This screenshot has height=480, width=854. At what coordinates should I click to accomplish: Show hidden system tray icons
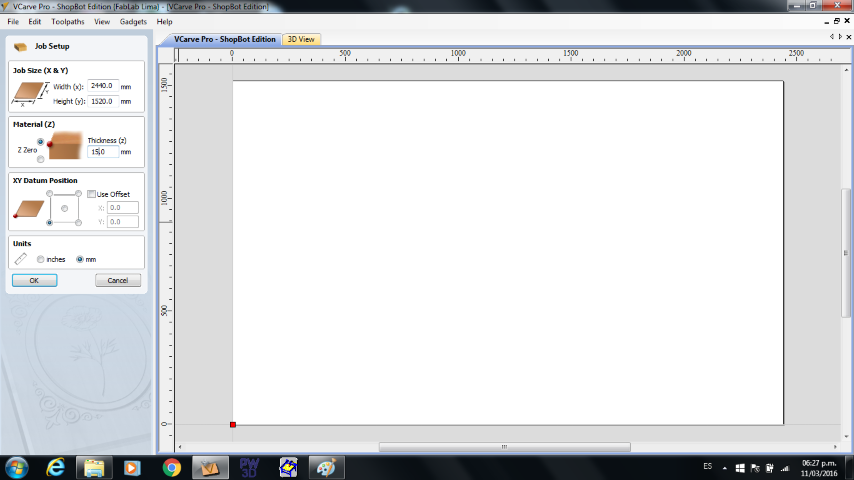[724, 468]
